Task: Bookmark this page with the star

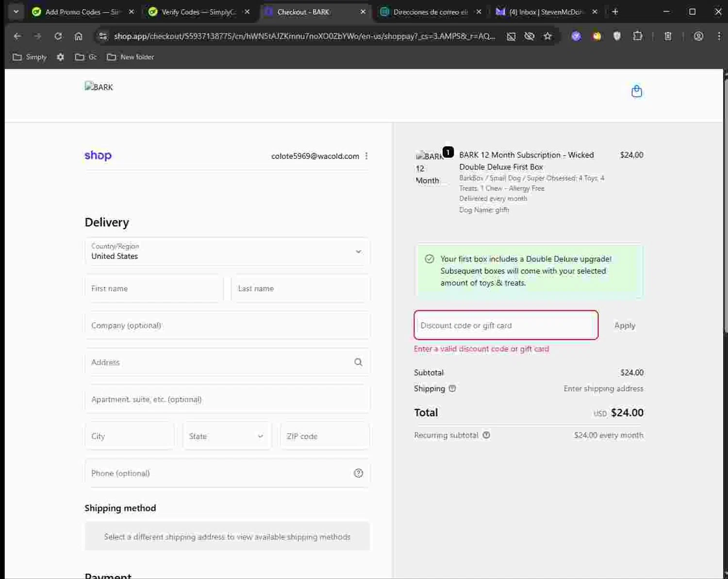Action: 547,36
